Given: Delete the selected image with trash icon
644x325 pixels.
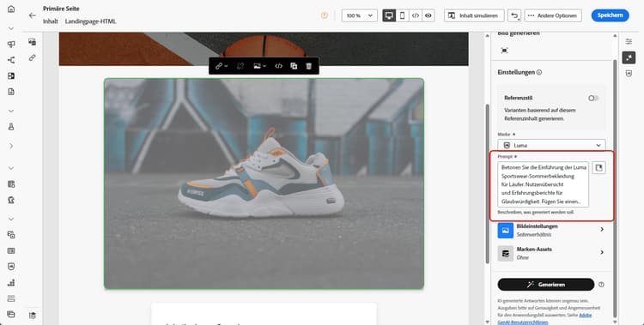Looking at the screenshot, I should [309, 66].
